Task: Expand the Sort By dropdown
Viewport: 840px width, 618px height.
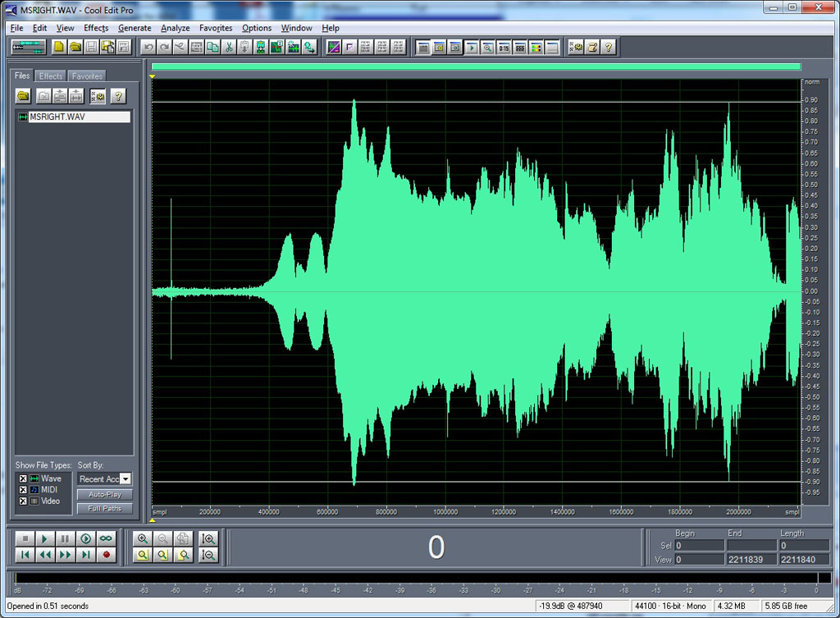Action: click(126, 479)
